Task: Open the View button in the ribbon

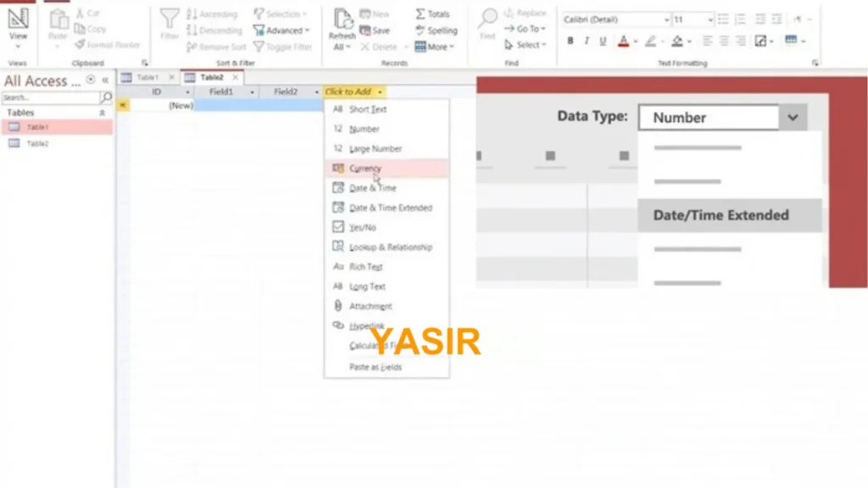Action: (x=18, y=28)
